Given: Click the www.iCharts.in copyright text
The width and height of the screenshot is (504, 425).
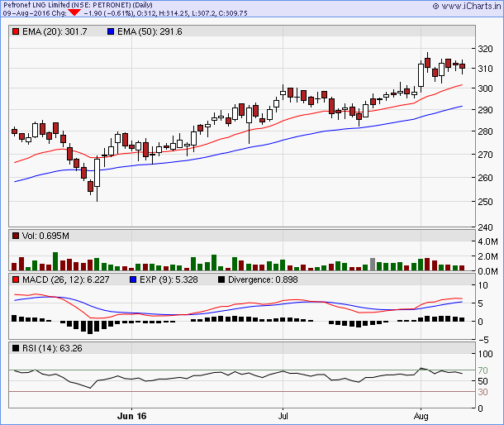Looking at the screenshot, I should [467, 6].
